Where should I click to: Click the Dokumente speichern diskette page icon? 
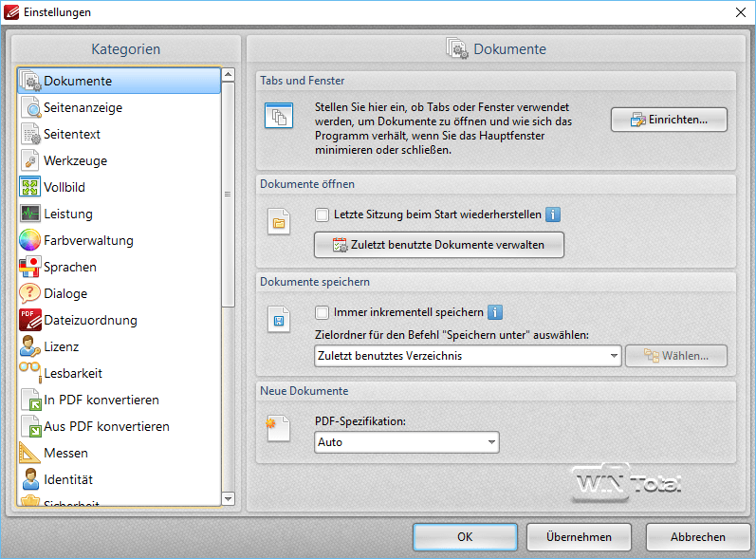279,319
